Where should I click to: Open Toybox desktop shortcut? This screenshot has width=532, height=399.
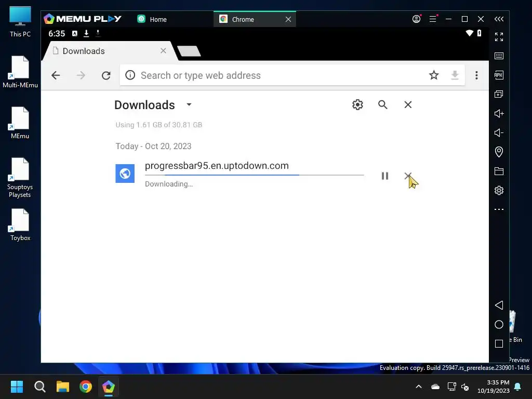point(20,224)
